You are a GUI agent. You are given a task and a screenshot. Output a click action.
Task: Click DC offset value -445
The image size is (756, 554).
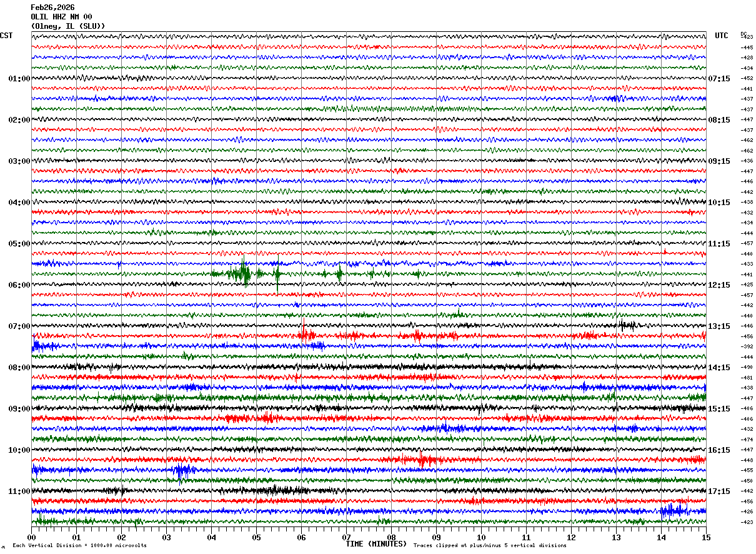click(747, 48)
